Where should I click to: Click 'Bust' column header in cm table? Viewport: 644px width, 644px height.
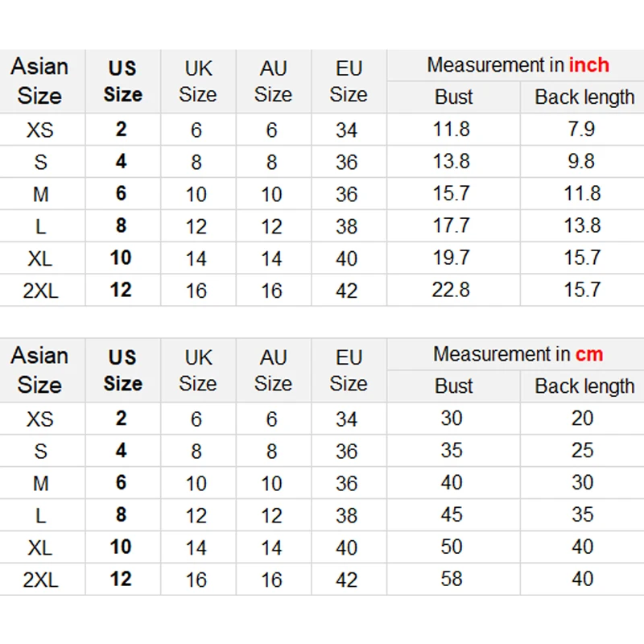(454, 386)
